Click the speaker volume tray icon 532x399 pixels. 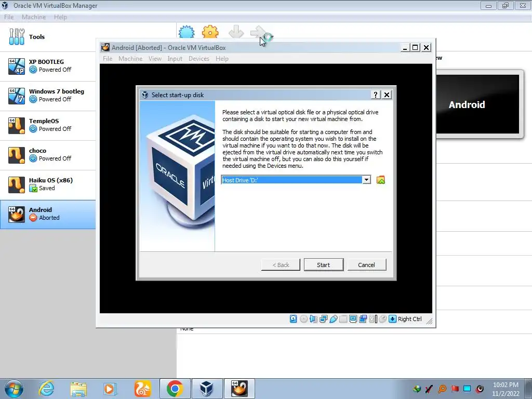coord(480,389)
